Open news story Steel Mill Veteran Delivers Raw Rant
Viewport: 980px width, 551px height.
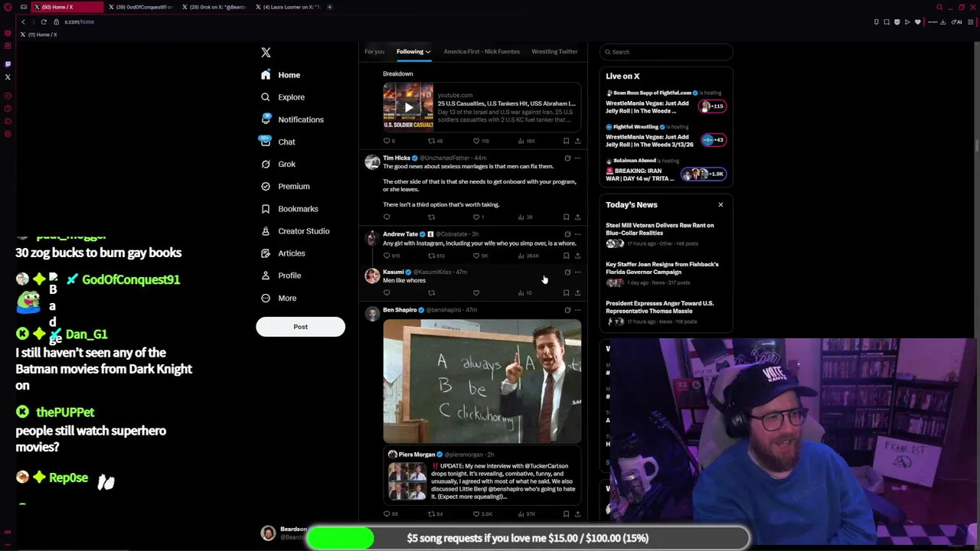coord(659,229)
